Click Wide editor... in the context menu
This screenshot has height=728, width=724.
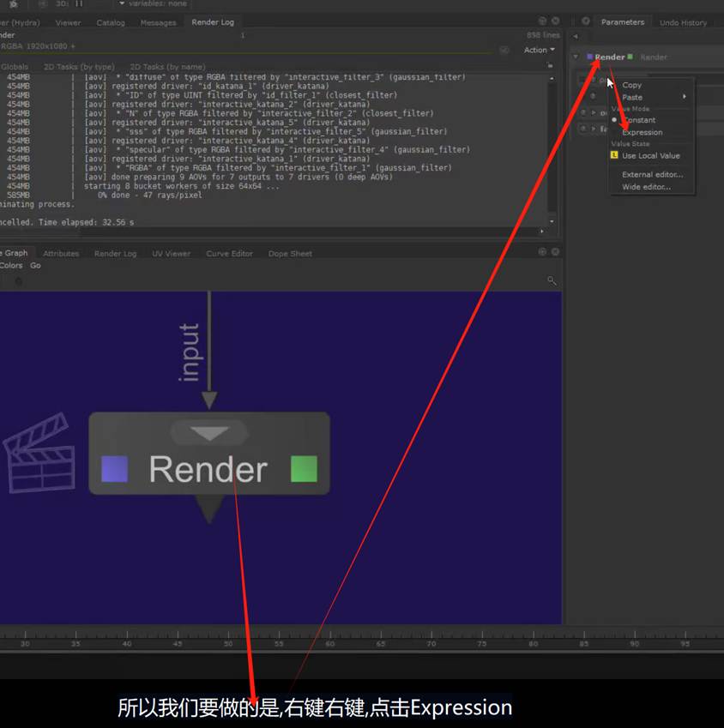[646, 187]
